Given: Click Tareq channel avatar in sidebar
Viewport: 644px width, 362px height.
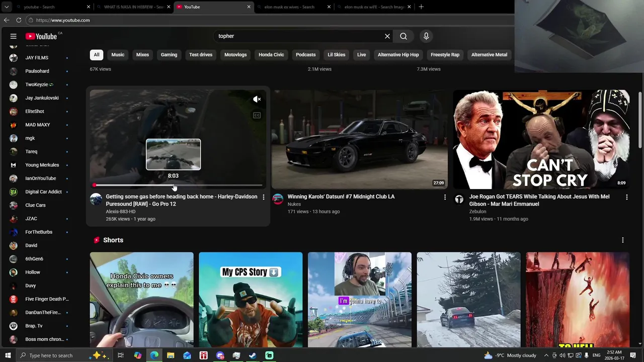Looking at the screenshot, I should click(x=14, y=152).
